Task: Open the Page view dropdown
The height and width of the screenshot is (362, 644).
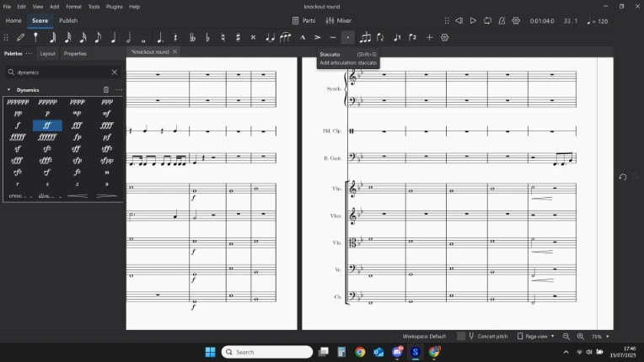Action: (x=535, y=336)
